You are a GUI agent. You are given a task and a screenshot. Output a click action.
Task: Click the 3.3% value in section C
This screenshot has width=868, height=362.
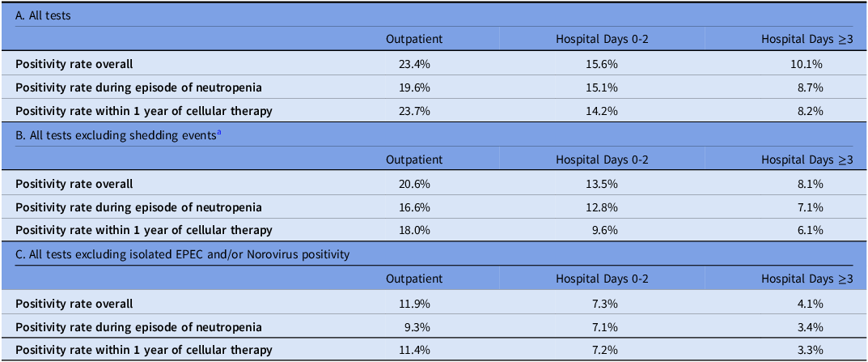click(811, 351)
